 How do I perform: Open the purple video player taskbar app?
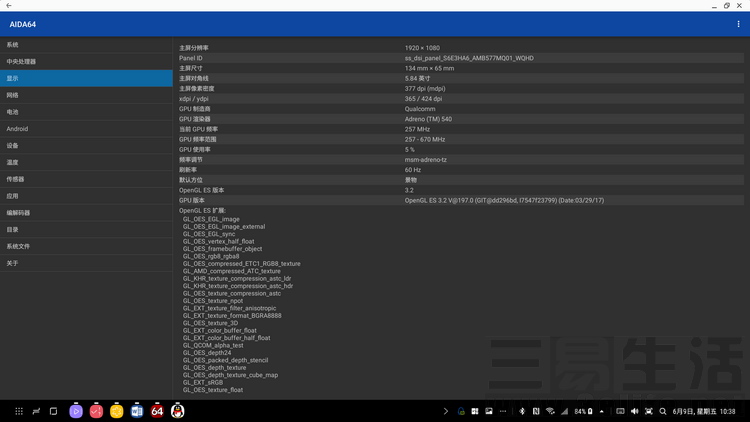76,411
